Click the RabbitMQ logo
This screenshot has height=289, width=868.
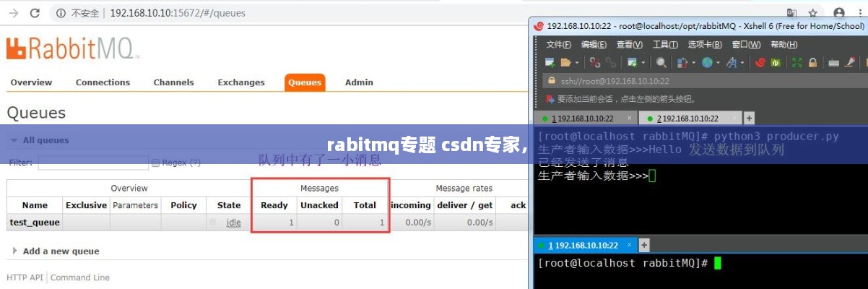(x=73, y=48)
